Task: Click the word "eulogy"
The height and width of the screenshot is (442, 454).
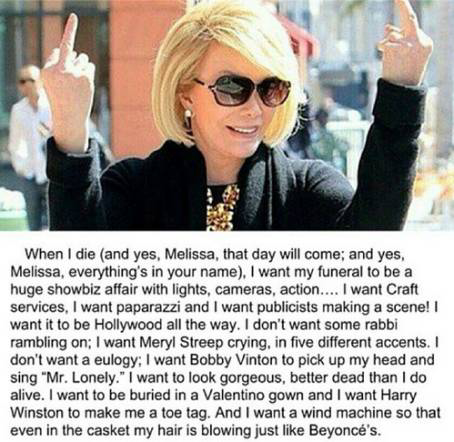Action: click(115, 360)
